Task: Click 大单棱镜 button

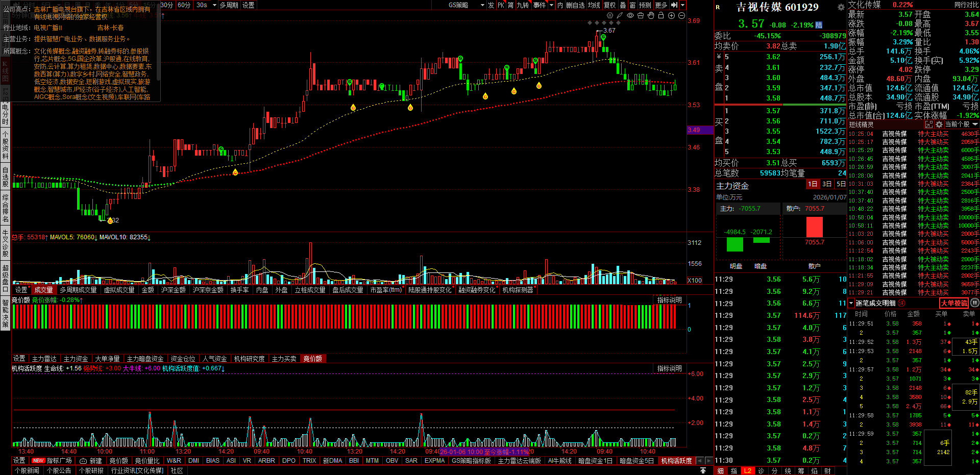Action: pyautogui.click(x=954, y=303)
